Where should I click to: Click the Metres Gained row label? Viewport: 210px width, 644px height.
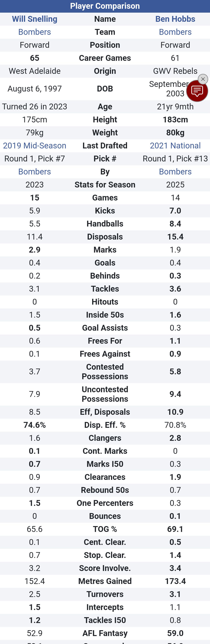click(x=105, y=581)
